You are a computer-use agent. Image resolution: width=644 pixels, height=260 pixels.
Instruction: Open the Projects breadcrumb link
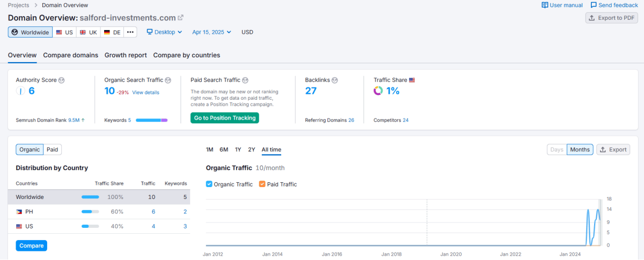click(19, 5)
